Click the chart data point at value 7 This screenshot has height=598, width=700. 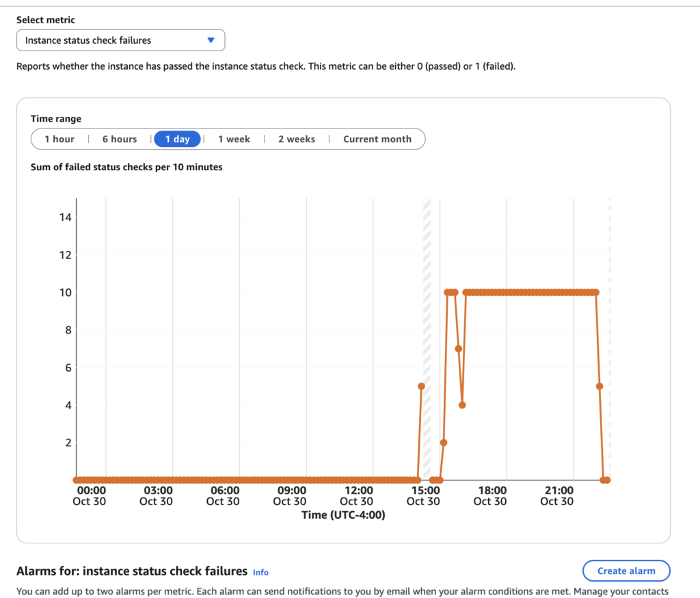[459, 349]
